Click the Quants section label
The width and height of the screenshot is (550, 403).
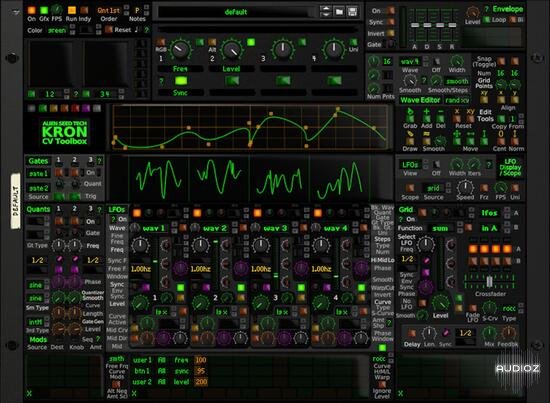coord(38,209)
